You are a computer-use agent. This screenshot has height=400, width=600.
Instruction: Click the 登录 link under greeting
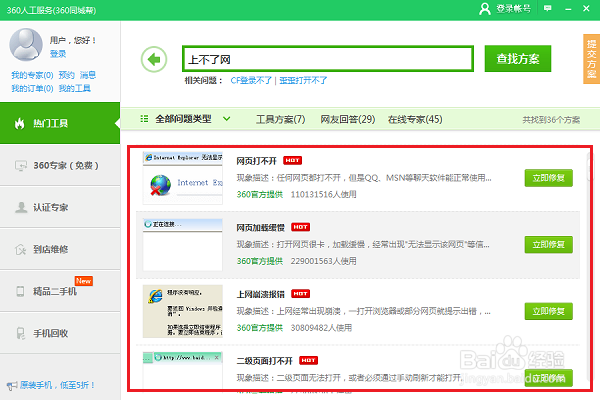pos(58,54)
